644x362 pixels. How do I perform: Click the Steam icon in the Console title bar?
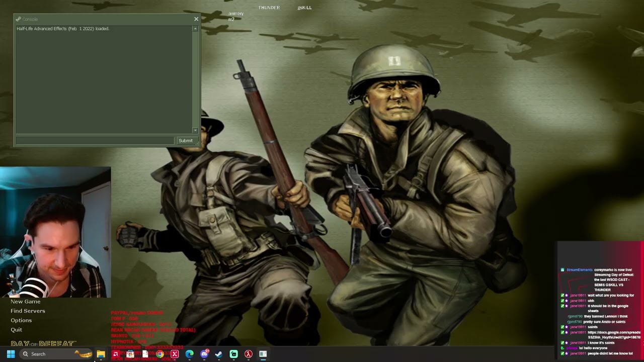pyautogui.click(x=18, y=19)
